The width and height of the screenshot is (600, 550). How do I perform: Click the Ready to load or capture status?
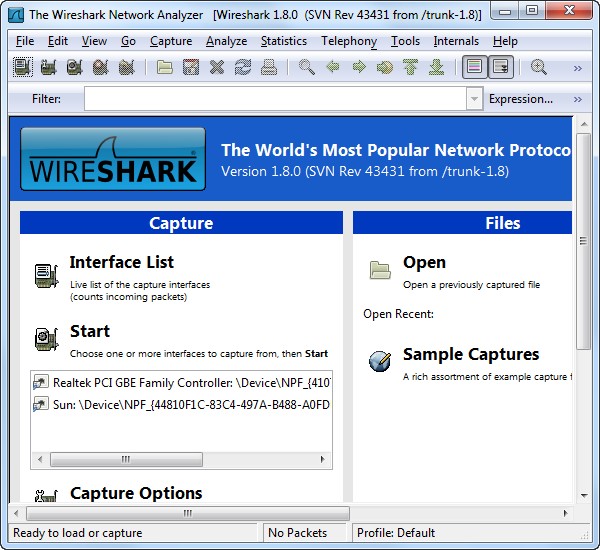point(78,533)
